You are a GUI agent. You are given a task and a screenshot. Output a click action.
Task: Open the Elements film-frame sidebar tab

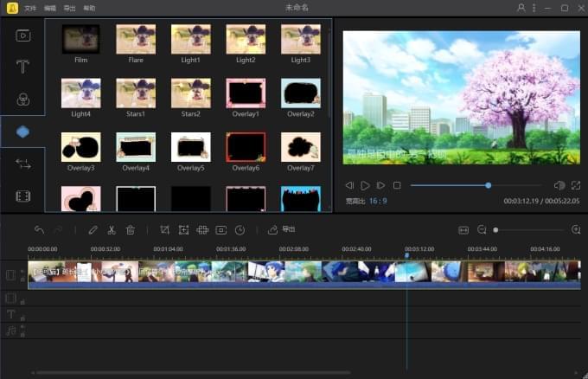pyautogui.click(x=22, y=196)
